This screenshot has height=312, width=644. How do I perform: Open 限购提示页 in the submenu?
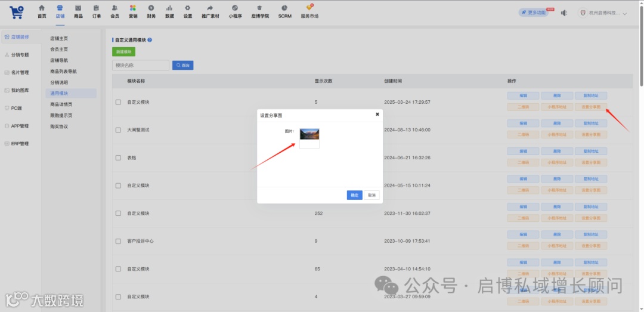61,116
